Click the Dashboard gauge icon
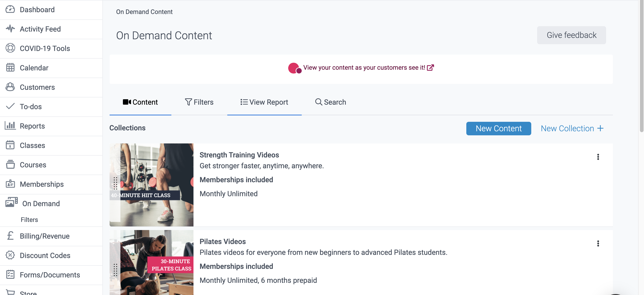Viewport: 644px width, 295px height. click(x=10, y=9)
